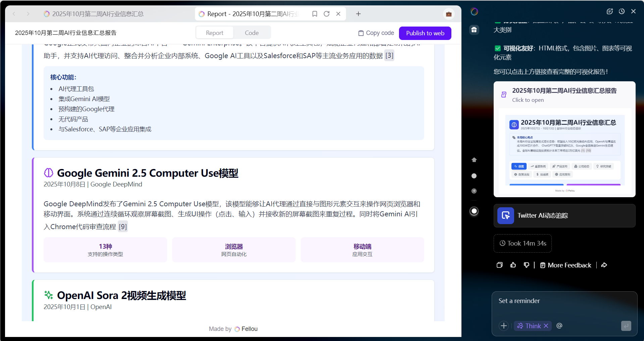
Task: Click the gift box icon
Action: (x=474, y=30)
